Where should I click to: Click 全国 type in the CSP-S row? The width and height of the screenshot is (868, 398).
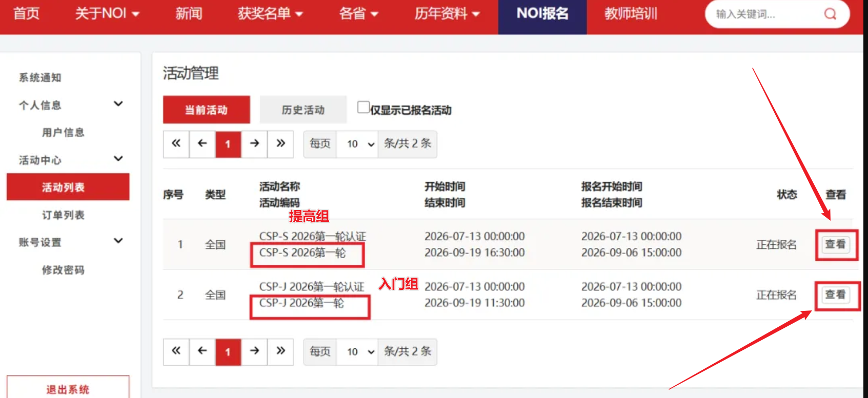tap(215, 245)
